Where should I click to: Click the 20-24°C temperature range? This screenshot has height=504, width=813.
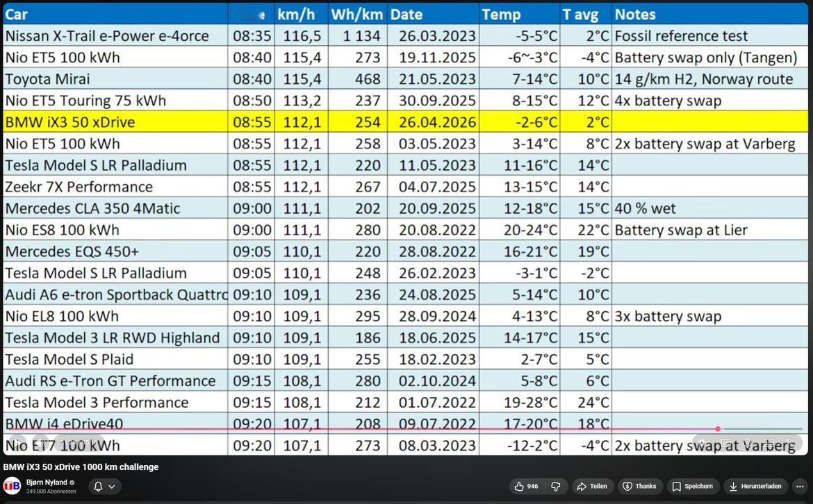click(530, 230)
